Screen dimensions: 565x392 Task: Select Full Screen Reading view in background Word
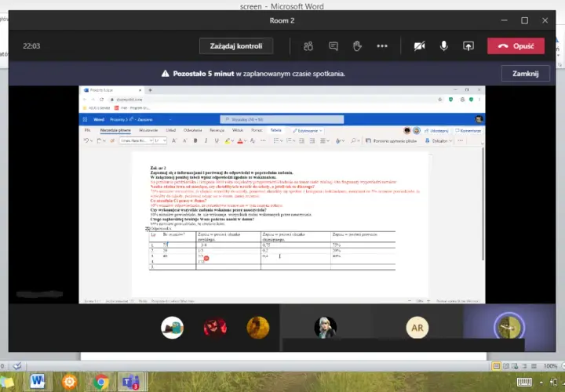click(506, 366)
